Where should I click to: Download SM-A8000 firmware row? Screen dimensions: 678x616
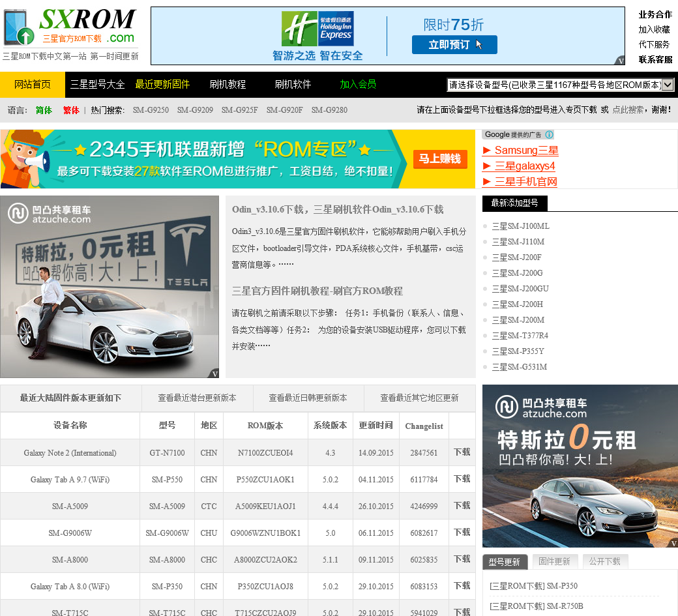[462, 559]
